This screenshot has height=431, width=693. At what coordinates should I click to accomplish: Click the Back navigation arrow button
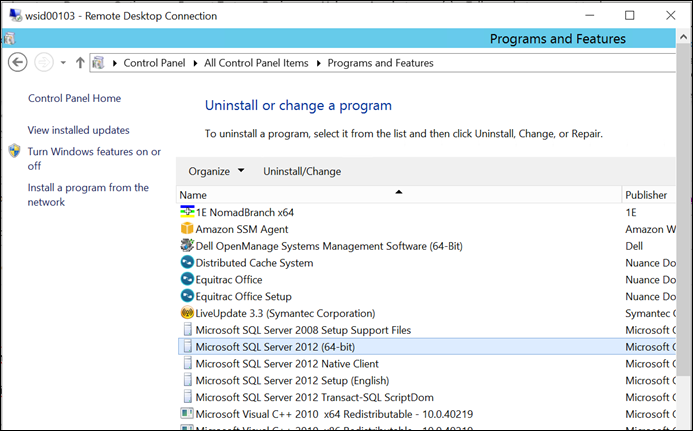pyautogui.click(x=18, y=62)
